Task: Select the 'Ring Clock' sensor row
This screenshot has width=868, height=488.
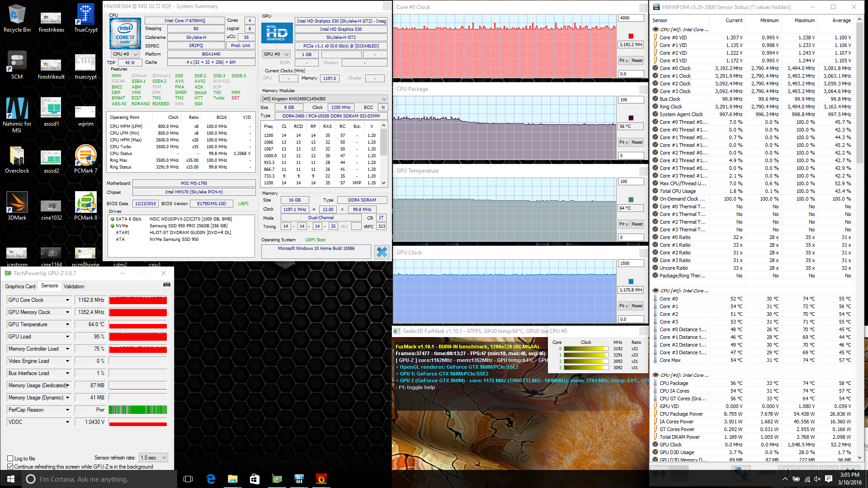Action: (x=752, y=107)
